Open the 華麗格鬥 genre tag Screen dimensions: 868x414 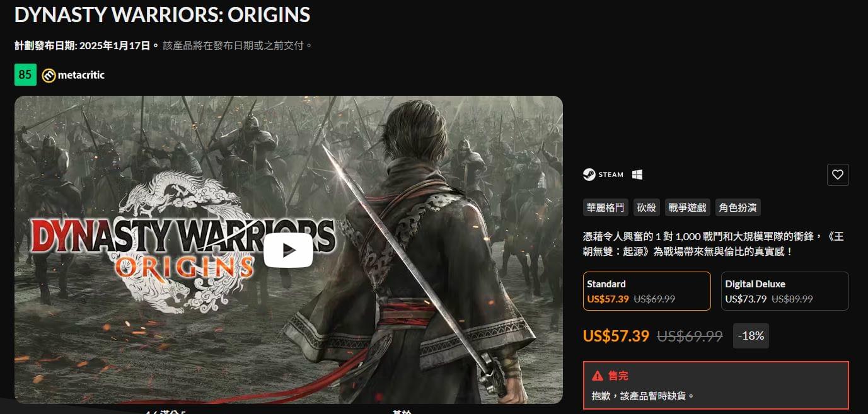(606, 207)
